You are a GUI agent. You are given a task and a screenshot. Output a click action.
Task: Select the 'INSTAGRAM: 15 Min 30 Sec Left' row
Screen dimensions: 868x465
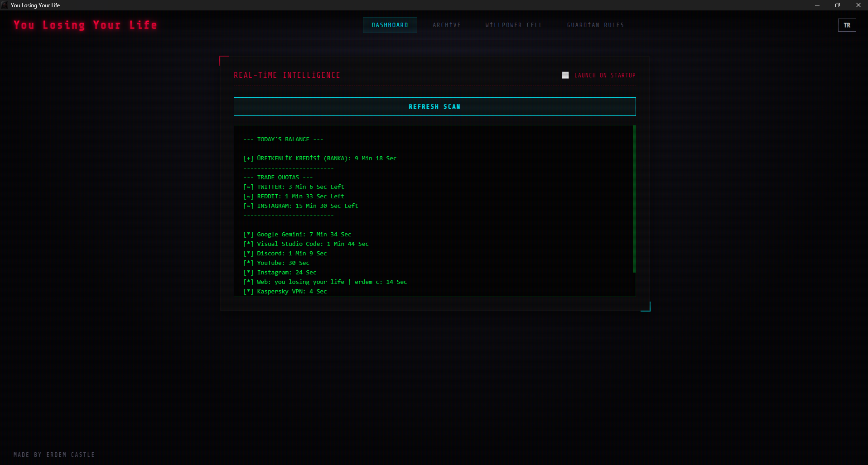(x=301, y=206)
